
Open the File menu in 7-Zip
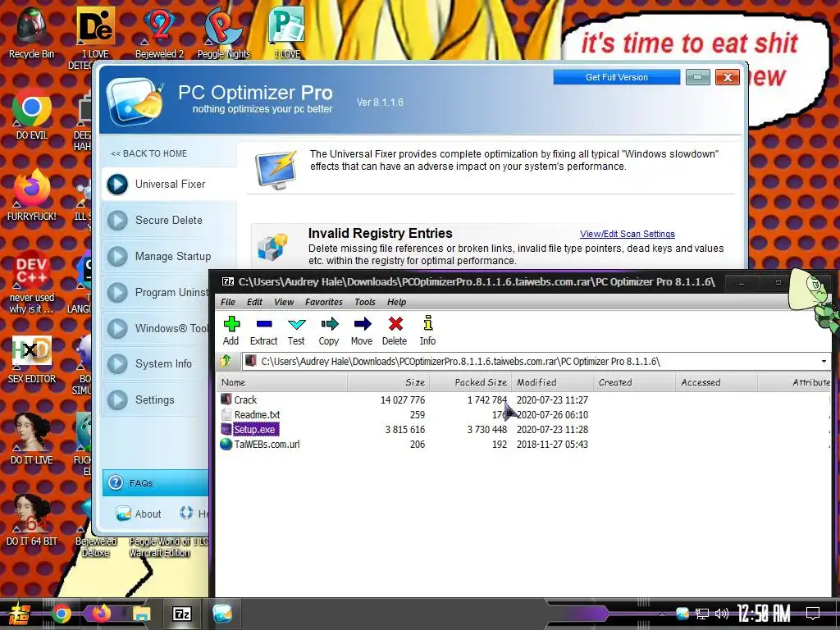tap(228, 302)
